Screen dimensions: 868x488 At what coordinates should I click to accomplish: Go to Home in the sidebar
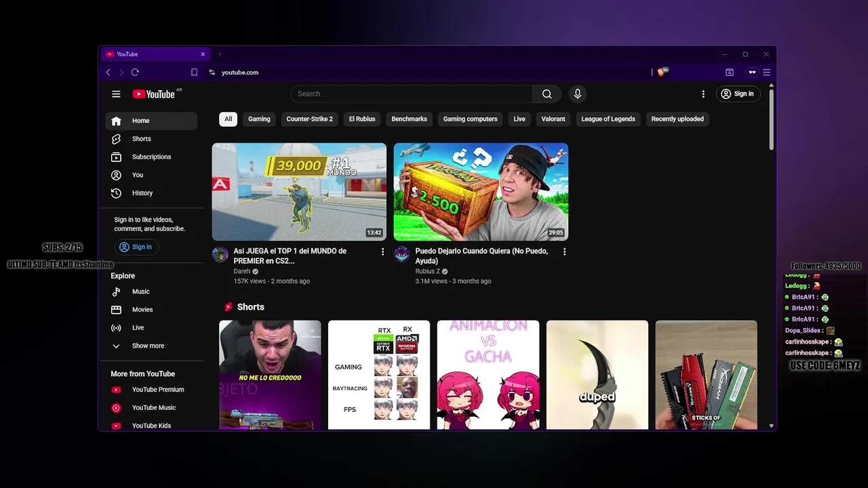[151, 121]
